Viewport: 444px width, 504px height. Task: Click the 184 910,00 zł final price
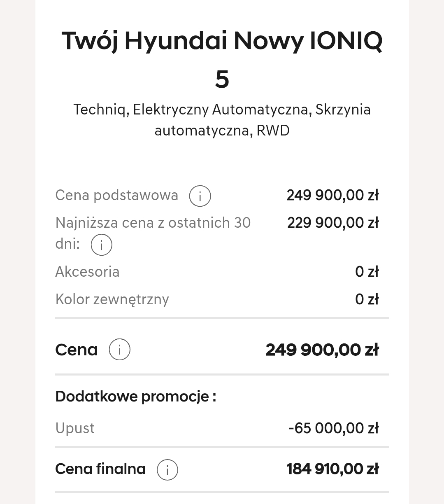[333, 469]
